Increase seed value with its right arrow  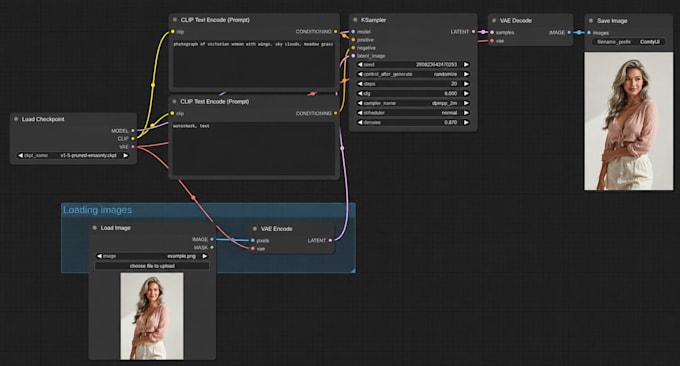[x=466, y=65]
